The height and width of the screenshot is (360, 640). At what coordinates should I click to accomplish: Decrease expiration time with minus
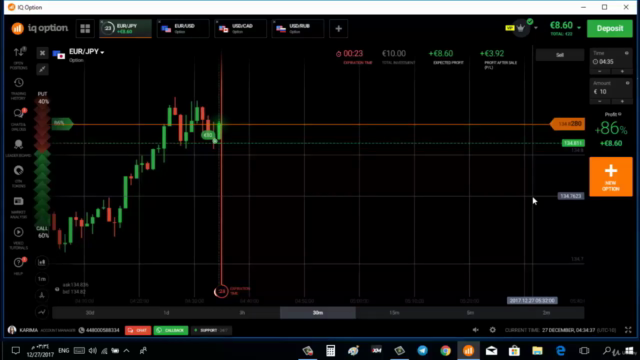point(600,72)
